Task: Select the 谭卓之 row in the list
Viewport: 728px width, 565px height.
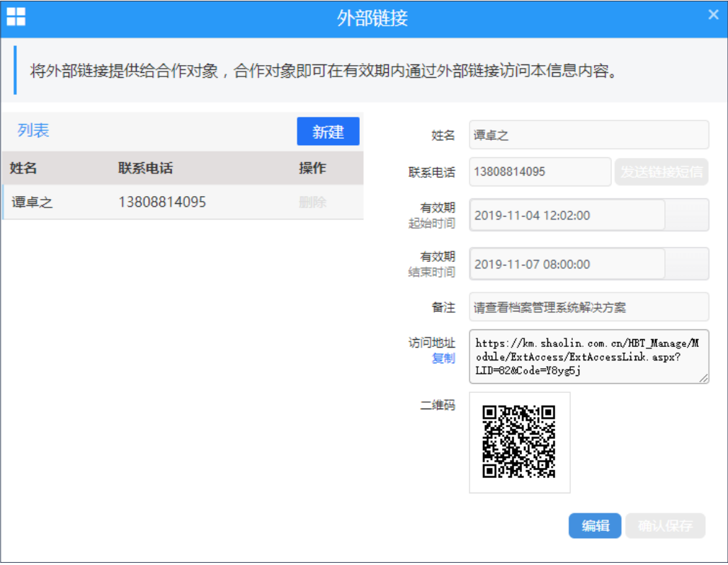Action: (142, 202)
